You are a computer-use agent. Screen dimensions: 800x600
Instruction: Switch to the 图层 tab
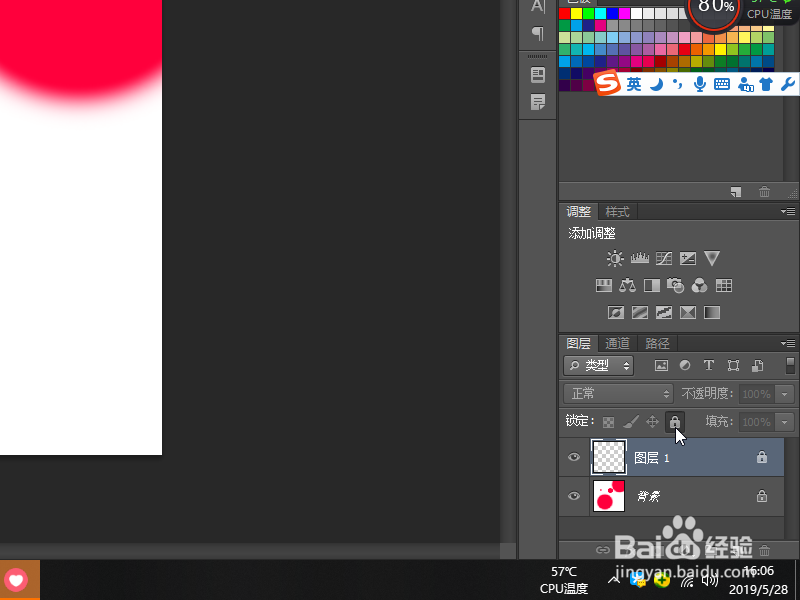coord(579,343)
